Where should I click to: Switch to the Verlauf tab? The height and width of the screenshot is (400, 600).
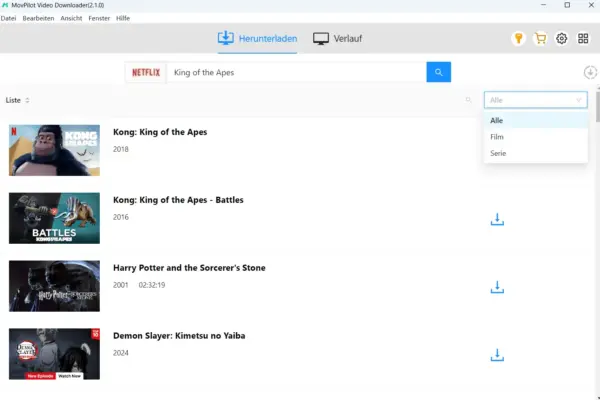point(337,39)
